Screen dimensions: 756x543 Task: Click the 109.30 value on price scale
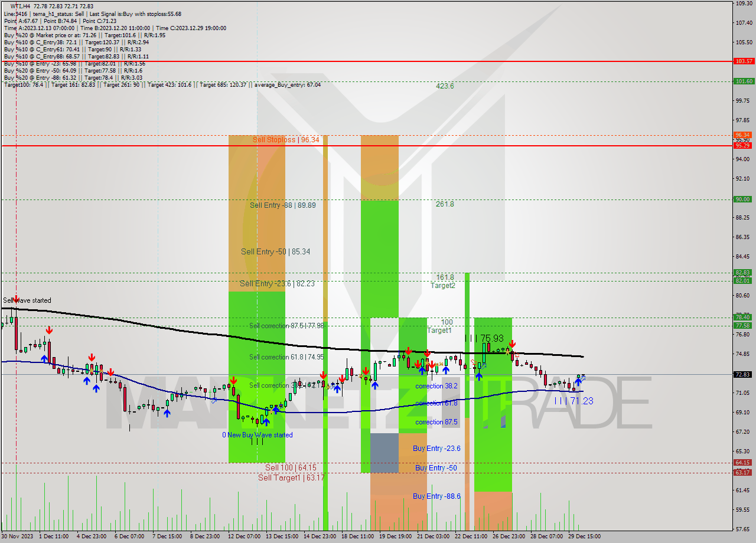coord(744,3)
